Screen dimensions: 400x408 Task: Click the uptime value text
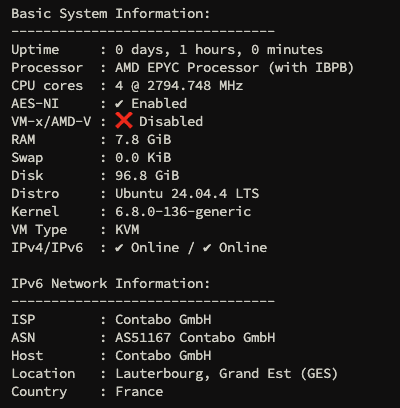tap(219, 50)
